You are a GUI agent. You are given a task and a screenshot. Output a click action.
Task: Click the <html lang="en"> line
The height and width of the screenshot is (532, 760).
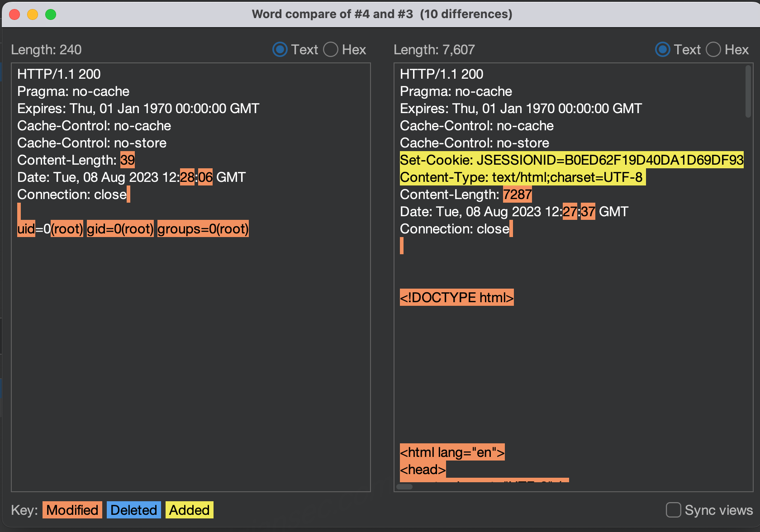point(452,452)
